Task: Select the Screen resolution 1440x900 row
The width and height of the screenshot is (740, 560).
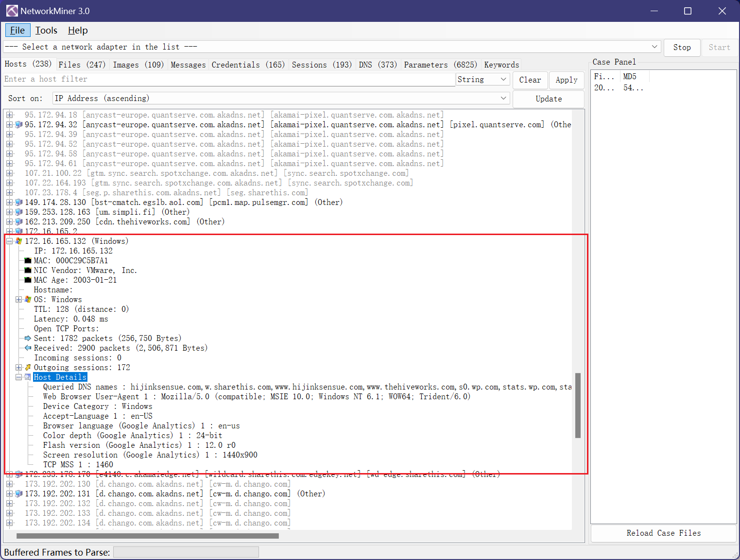Action: 150,455
